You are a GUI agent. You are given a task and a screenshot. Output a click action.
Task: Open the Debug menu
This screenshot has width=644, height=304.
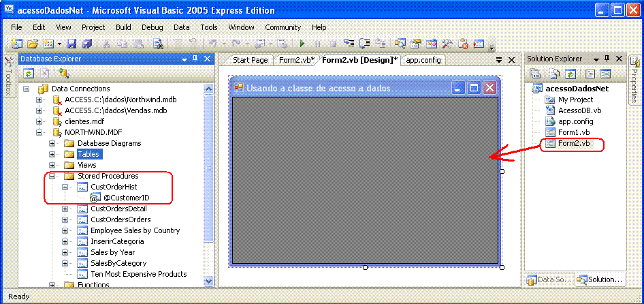(x=152, y=27)
